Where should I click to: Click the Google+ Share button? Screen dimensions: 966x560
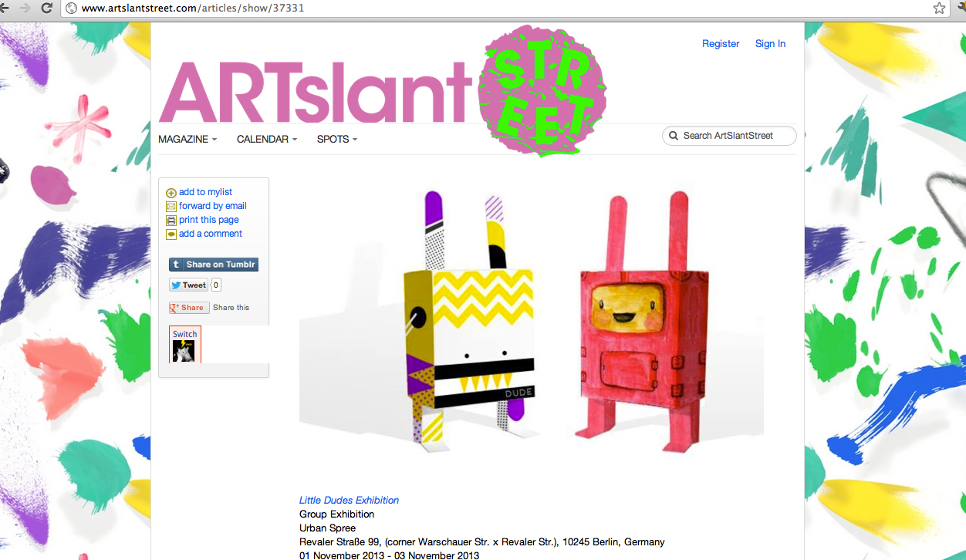point(189,307)
